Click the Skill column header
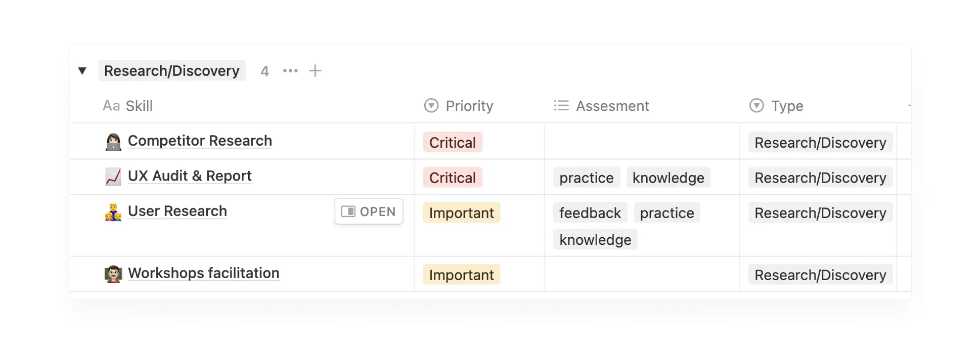Viewport: 980px width, 344px height. tap(139, 106)
